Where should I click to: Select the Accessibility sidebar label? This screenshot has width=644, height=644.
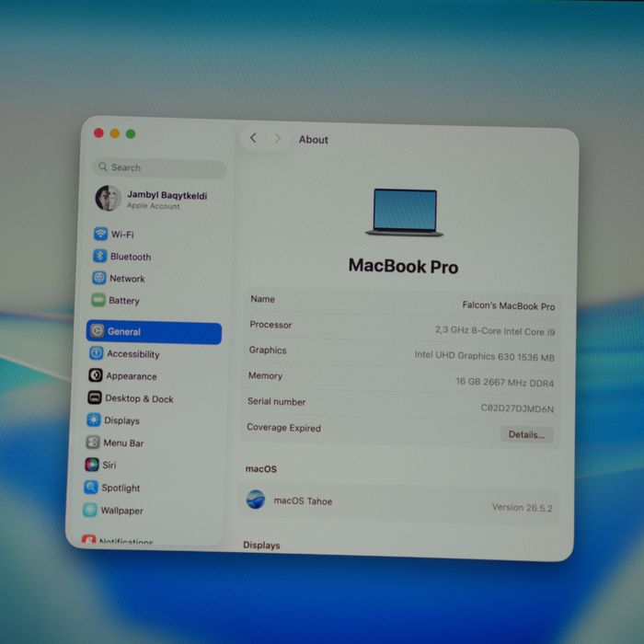pyautogui.click(x=133, y=354)
